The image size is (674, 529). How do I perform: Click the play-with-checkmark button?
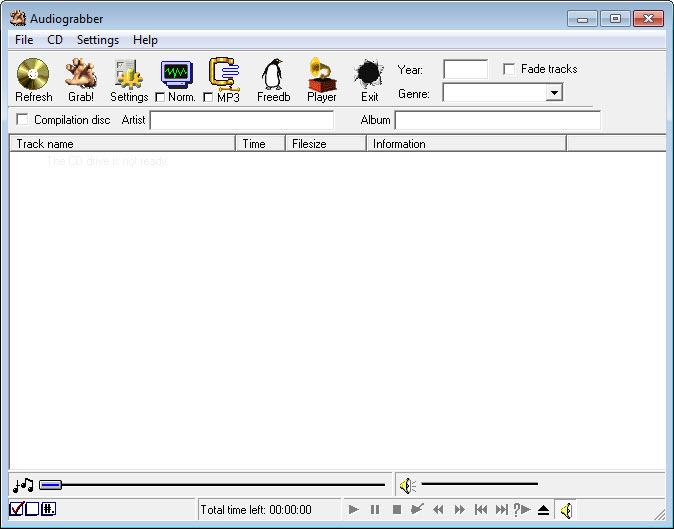coord(417,509)
